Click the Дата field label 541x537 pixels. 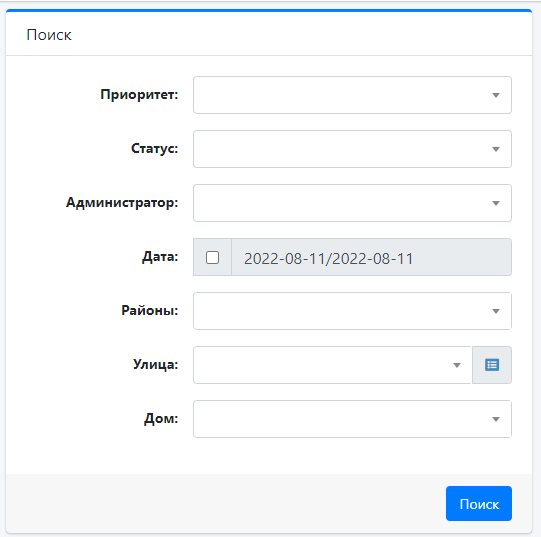160,257
